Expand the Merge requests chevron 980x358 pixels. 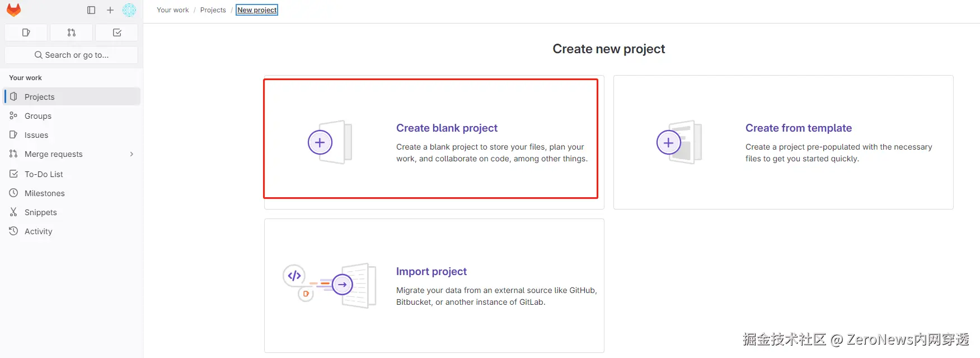pos(132,154)
